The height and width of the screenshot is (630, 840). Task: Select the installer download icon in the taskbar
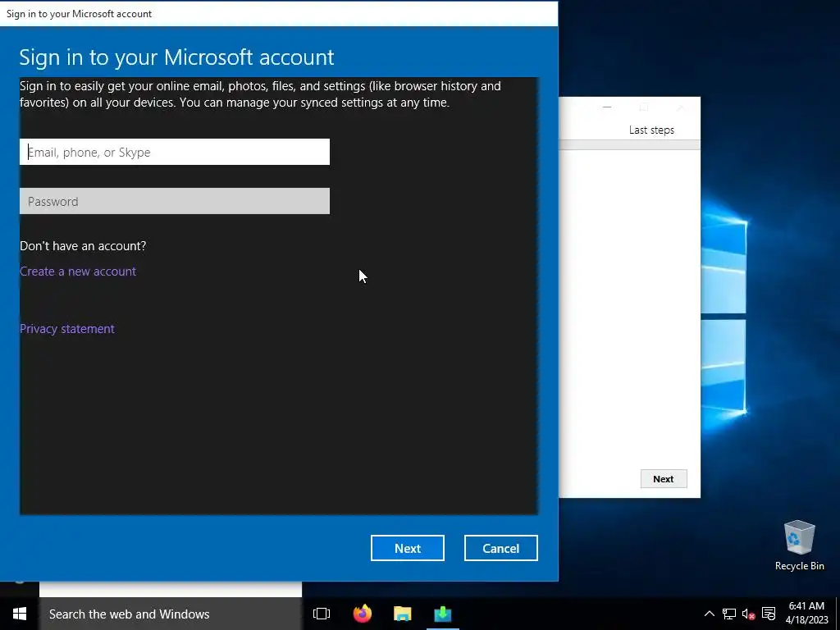tap(442, 614)
